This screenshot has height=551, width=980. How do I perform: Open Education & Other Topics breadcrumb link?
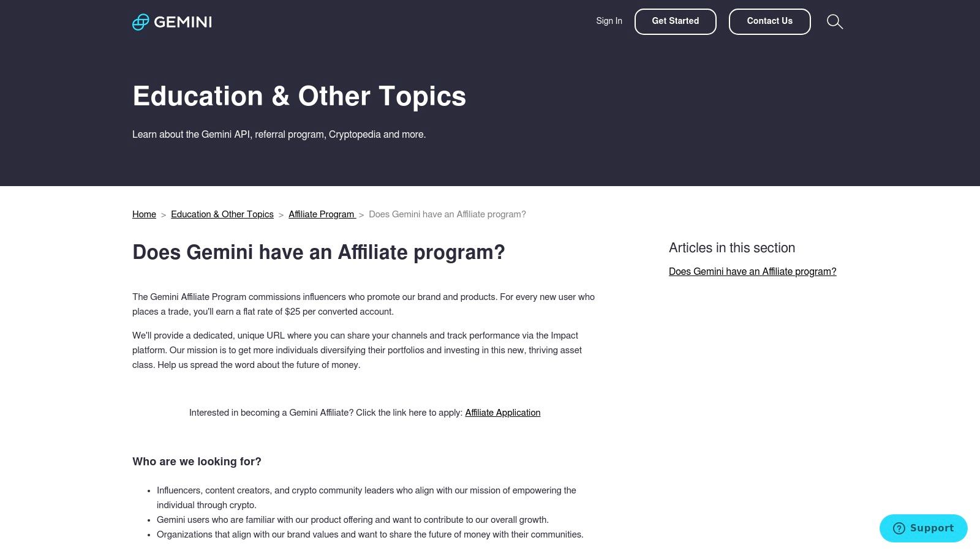coord(222,214)
